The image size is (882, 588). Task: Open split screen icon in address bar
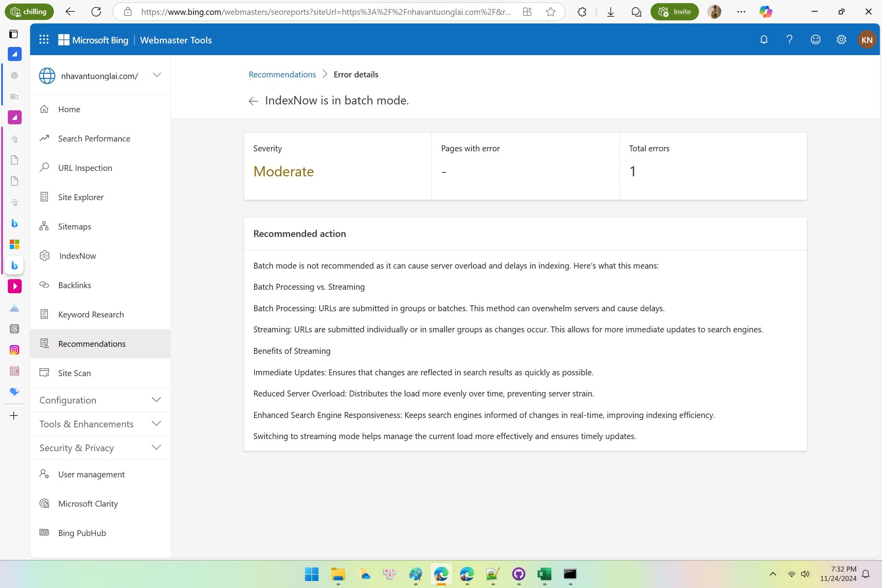[x=527, y=12]
